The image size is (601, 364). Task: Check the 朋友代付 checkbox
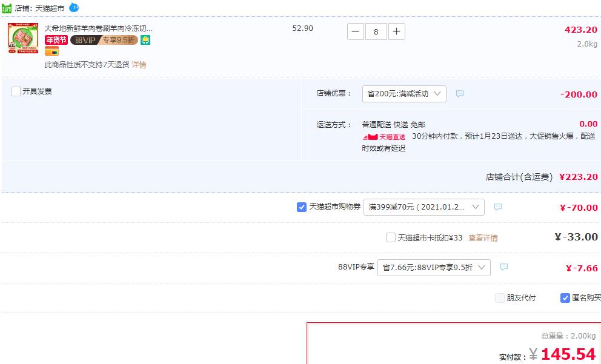(500, 298)
